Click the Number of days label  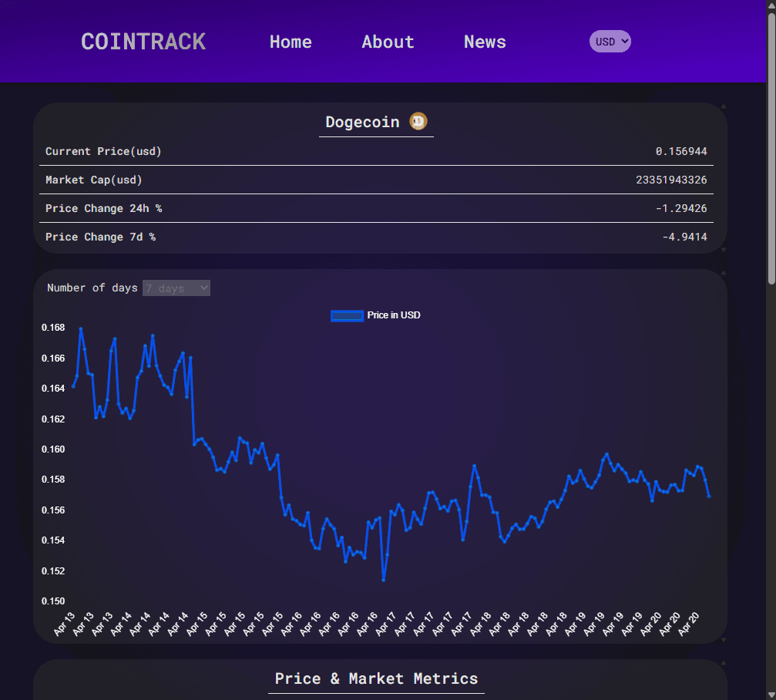[x=92, y=288]
